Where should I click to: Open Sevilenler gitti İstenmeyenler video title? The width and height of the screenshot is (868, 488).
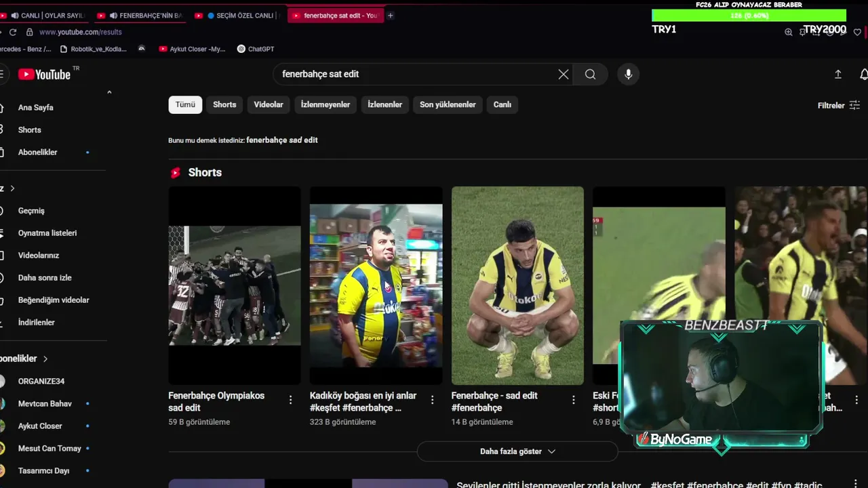click(x=639, y=485)
